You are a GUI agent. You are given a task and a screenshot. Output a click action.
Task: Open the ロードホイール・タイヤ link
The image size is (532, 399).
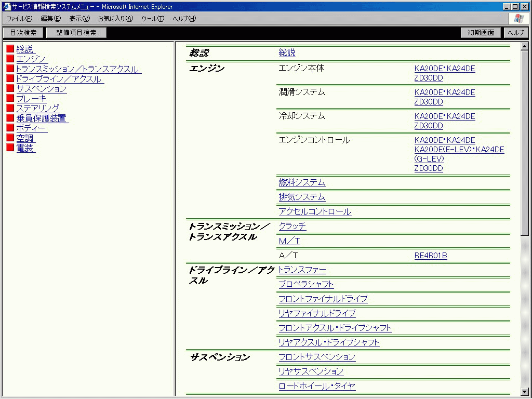317,386
